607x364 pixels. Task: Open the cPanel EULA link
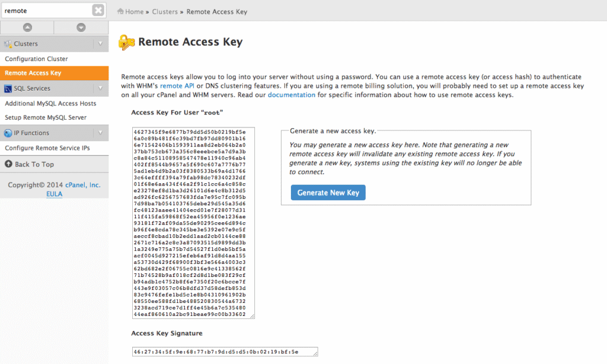click(54, 194)
